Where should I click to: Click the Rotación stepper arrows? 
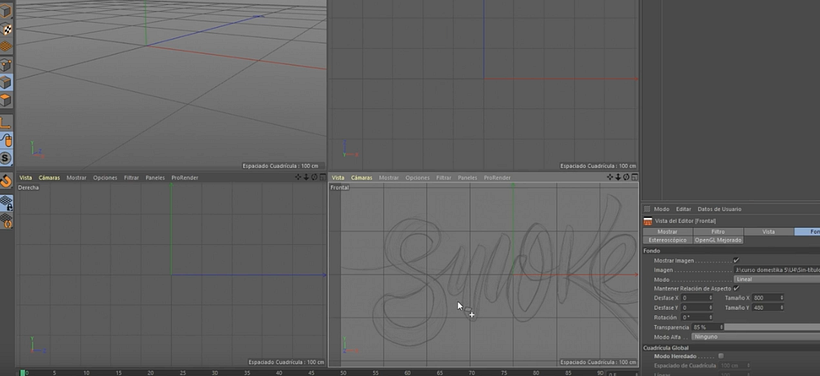(x=710, y=317)
